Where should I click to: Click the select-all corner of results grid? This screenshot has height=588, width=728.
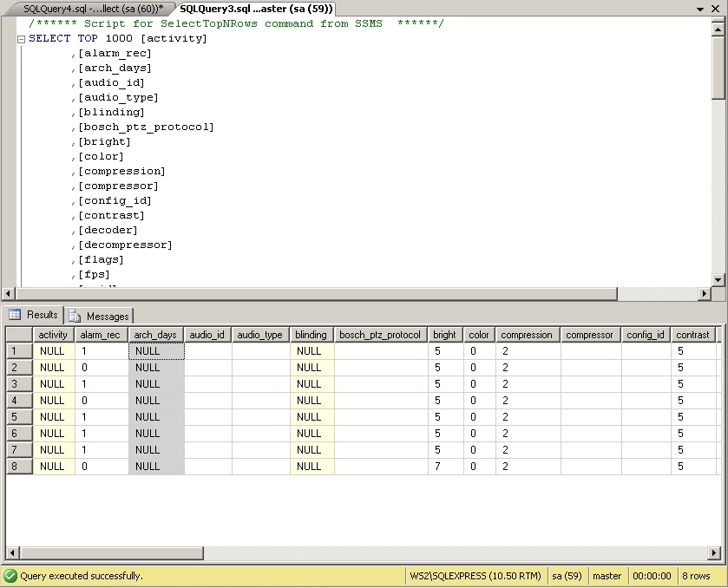point(18,335)
